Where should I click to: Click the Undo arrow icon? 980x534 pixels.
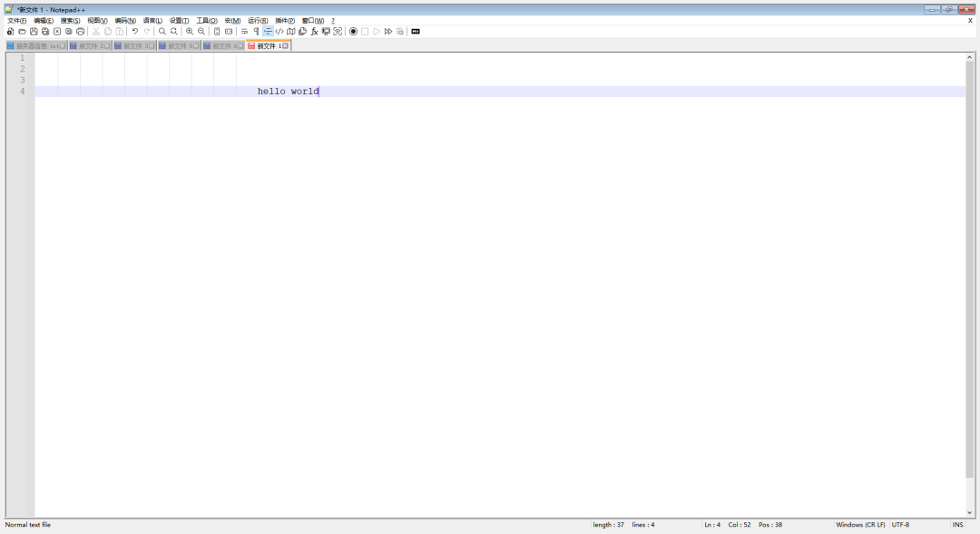[x=135, y=32]
